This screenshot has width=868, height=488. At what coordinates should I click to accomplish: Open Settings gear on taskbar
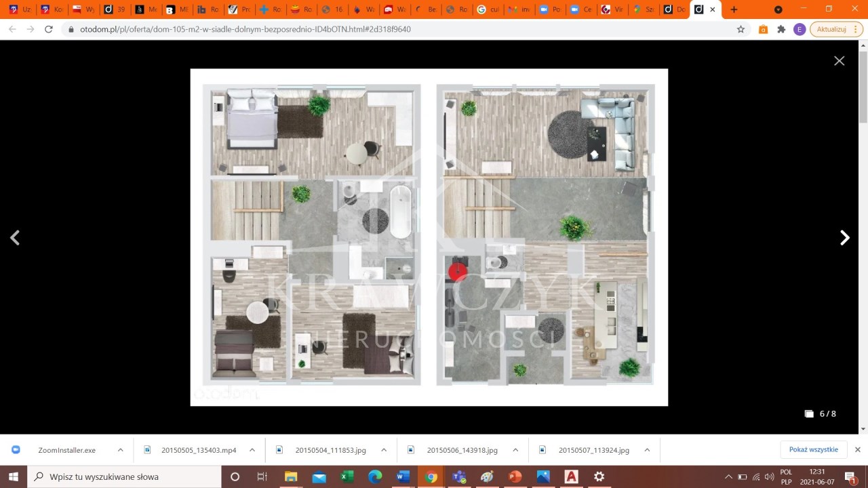pyautogui.click(x=599, y=476)
